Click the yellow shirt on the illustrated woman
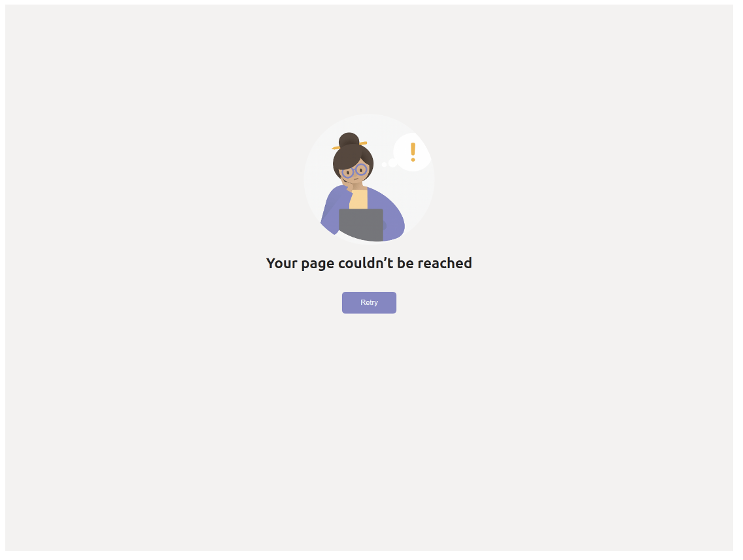The height and width of the screenshot is (560, 743). pyautogui.click(x=358, y=200)
